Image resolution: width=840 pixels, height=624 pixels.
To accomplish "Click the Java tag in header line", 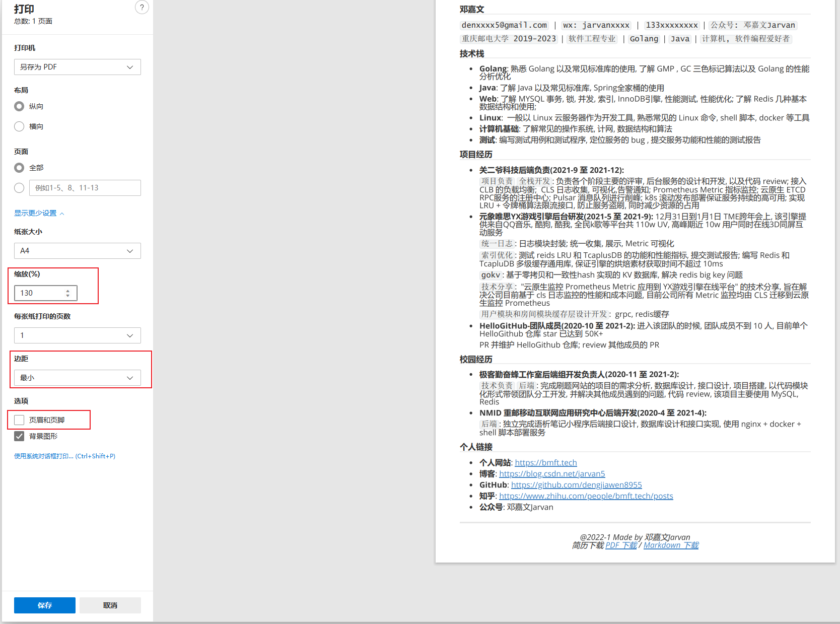I will coord(680,39).
